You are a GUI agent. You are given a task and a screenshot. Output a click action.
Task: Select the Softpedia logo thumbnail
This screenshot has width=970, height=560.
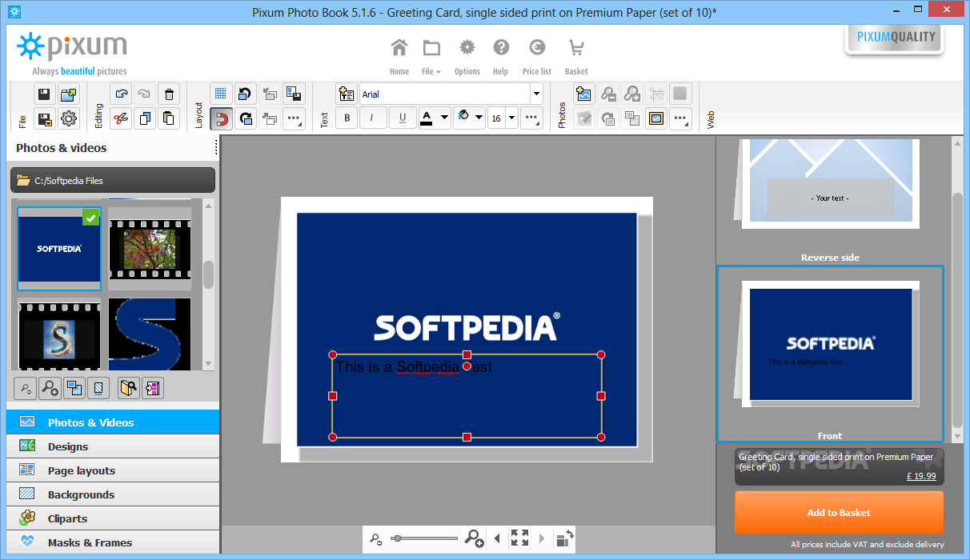pyautogui.click(x=59, y=248)
